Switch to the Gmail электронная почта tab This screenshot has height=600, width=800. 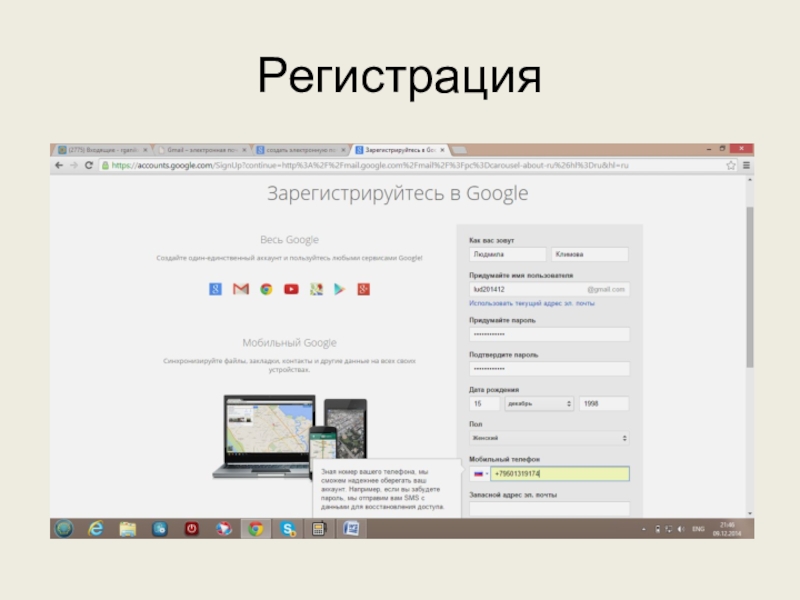(x=201, y=150)
